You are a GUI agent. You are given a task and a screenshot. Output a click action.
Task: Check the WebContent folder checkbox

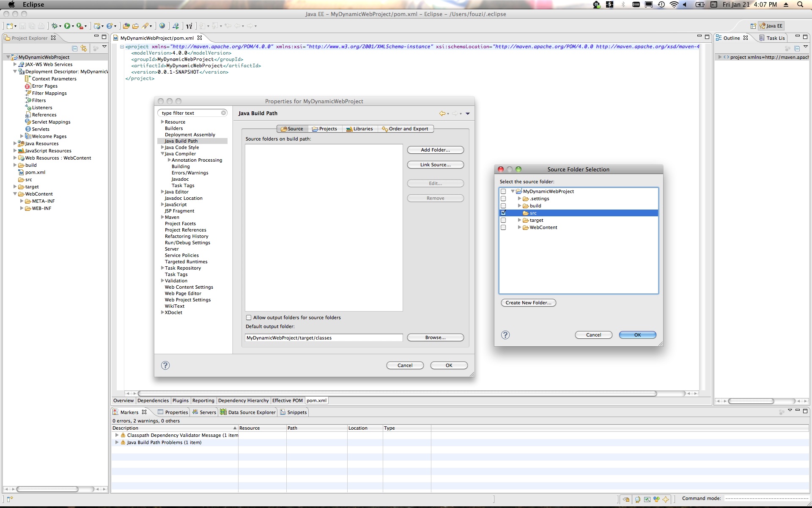click(503, 227)
